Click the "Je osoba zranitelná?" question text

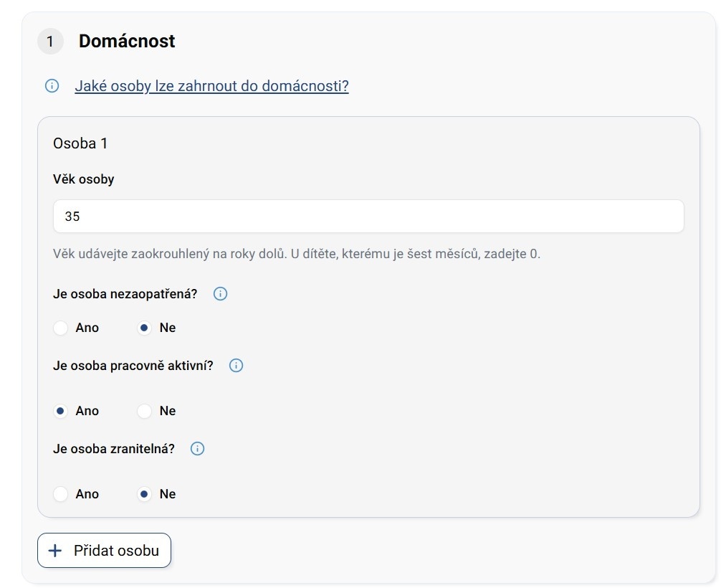(113, 449)
